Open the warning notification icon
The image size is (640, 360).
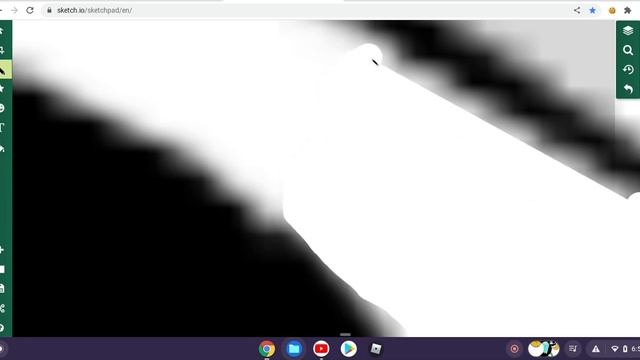pos(596,349)
